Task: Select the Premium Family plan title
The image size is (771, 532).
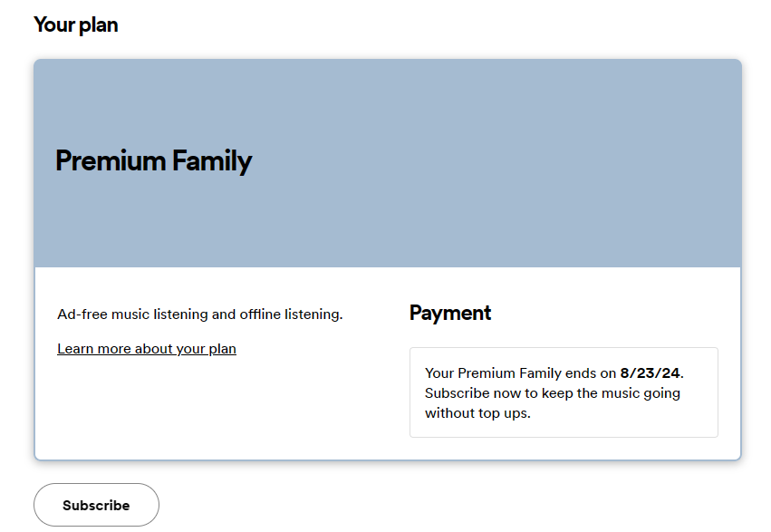Action: 153,161
